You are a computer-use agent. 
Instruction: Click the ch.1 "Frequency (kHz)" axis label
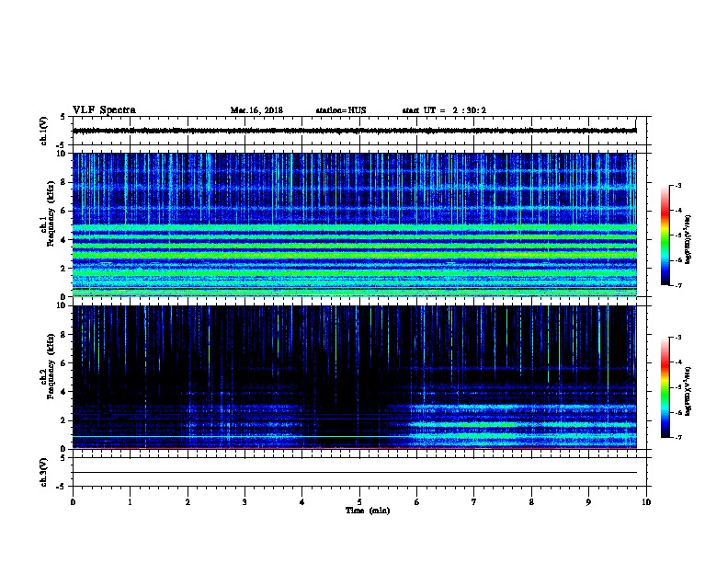click(x=51, y=213)
